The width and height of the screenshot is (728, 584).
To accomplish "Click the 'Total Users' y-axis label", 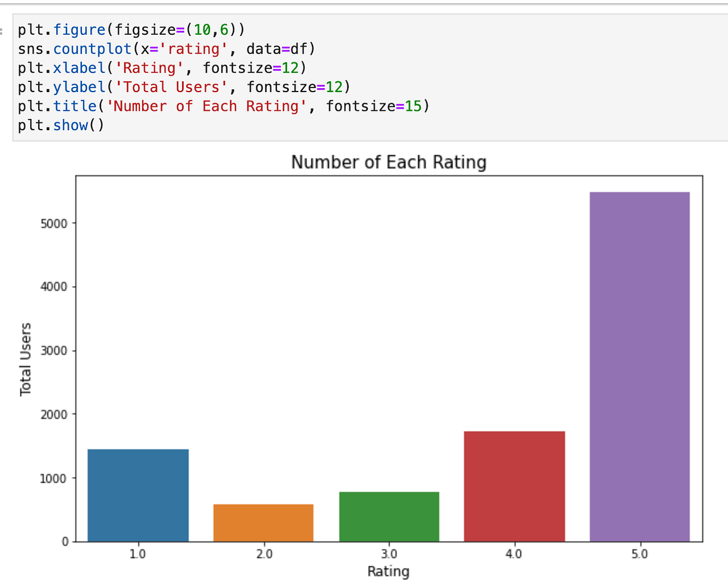I will tap(26, 358).
